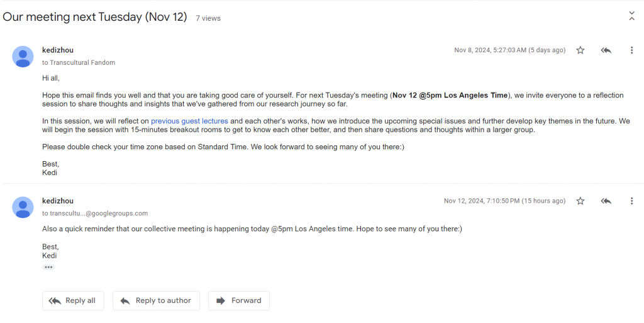The width and height of the screenshot is (644, 323).
Task: Select the sender name kedizhou in first message
Action: pyautogui.click(x=58, y=50)
